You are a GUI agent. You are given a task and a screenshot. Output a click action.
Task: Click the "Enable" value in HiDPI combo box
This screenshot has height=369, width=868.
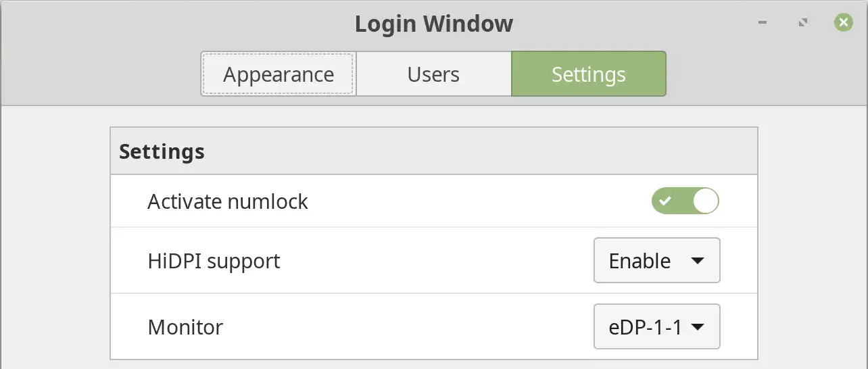pos(640,261)
